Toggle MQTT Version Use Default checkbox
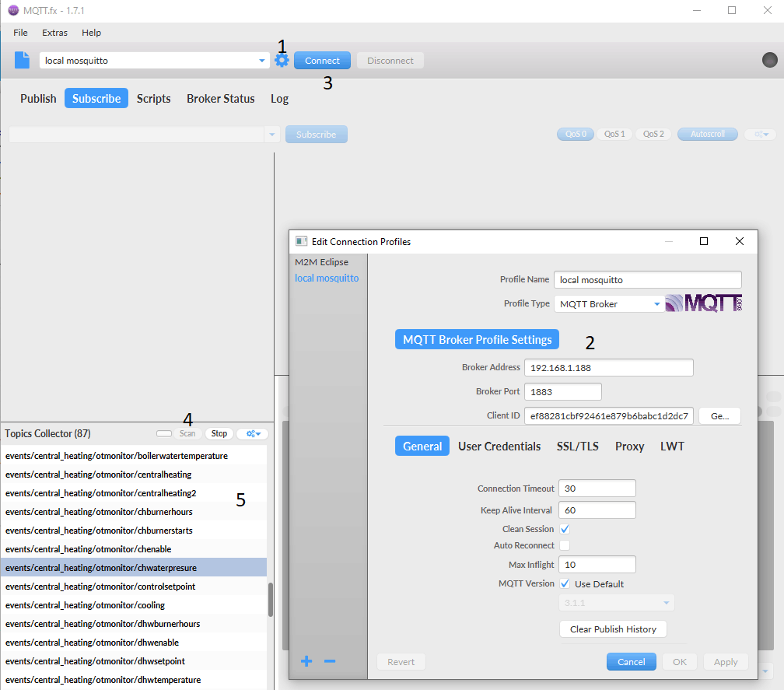Image resolution: width=784 pixels, height=690 pixels. pos(565,583)
